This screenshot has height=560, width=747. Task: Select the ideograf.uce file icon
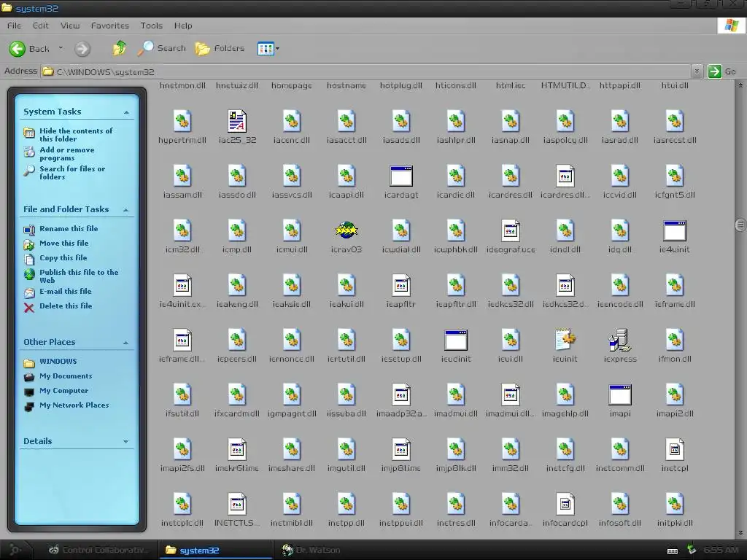(x=510, y=230)
